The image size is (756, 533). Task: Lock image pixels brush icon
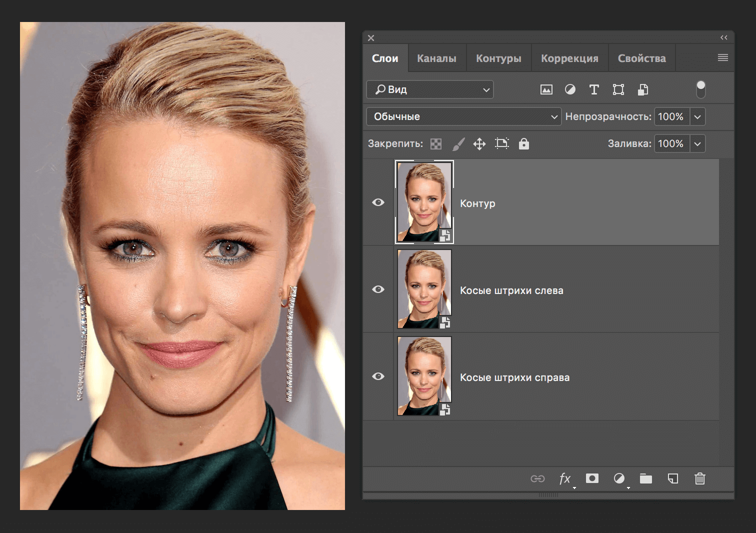click(458, 144)
